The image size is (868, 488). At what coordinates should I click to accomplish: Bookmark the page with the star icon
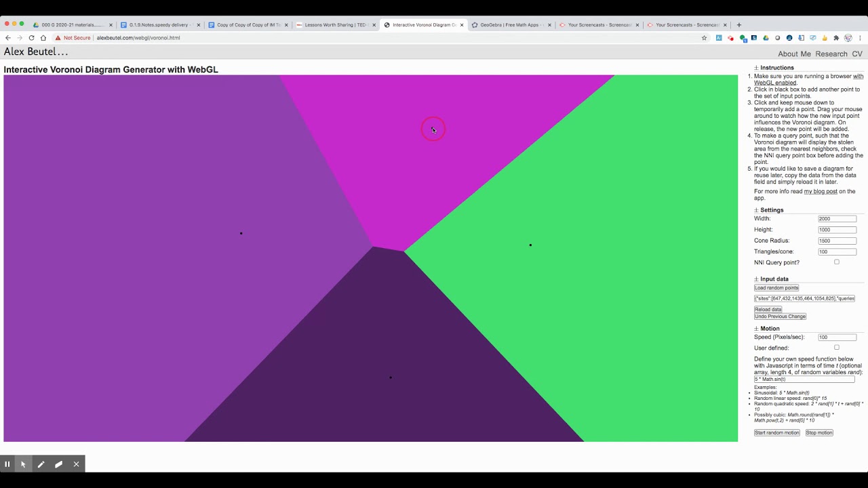click(x=705, y=38)
